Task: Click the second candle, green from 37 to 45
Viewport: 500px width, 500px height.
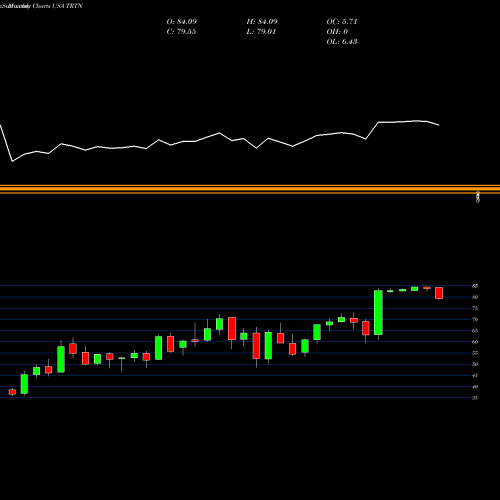Action: point(24,384)
